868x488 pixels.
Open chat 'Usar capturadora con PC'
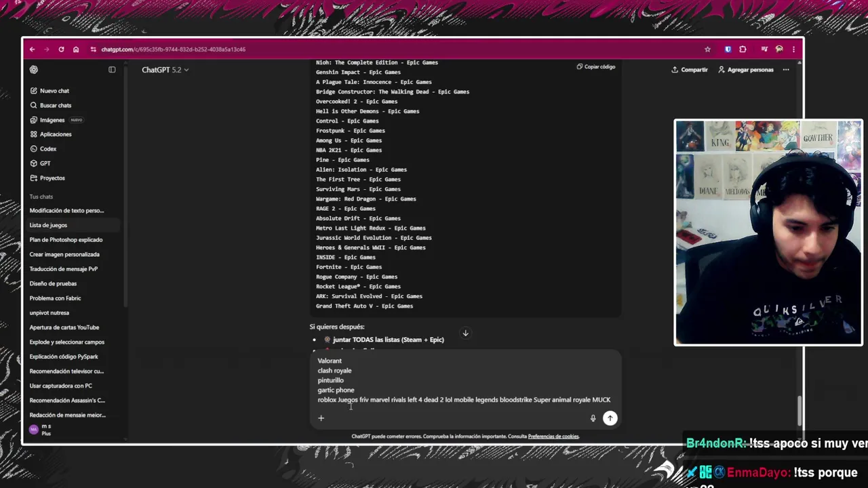click(x=60, y=386)
